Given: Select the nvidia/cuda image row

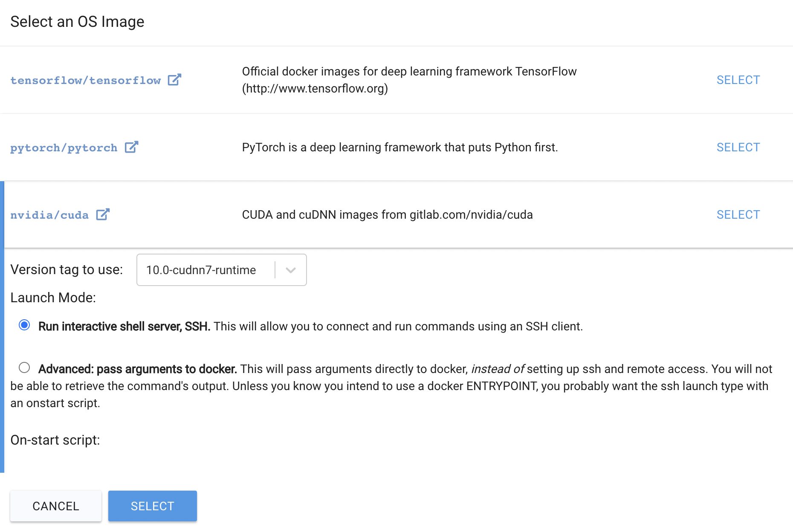Looking at the screenshot, I should click(738, 214).
